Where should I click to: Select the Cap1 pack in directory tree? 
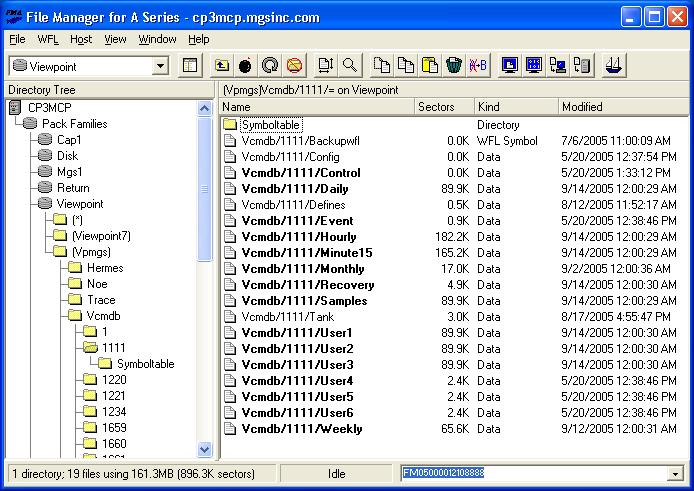pos(68,140)
